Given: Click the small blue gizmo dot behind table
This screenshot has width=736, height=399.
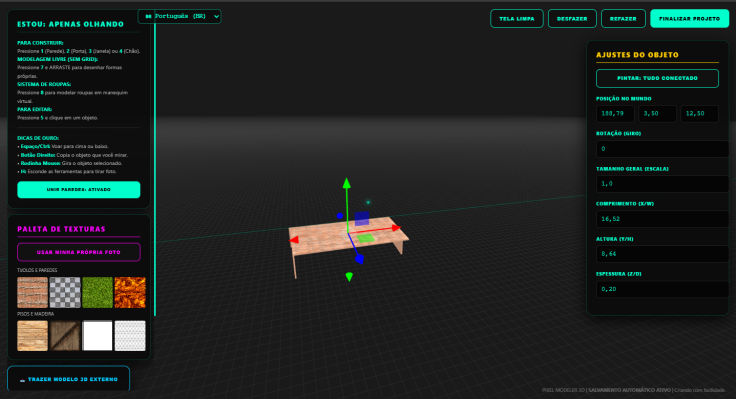Looking at the screenshot, I should (x=340, y=216).
